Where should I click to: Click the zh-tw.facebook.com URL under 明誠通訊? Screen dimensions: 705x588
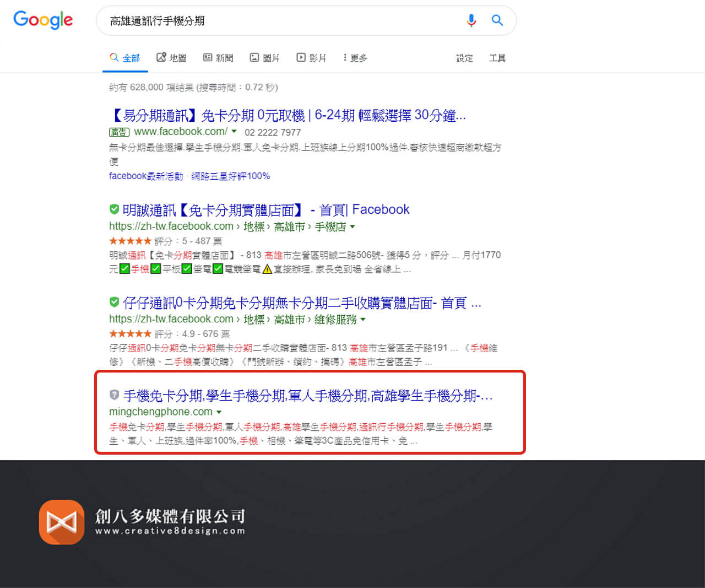[171, 226]
